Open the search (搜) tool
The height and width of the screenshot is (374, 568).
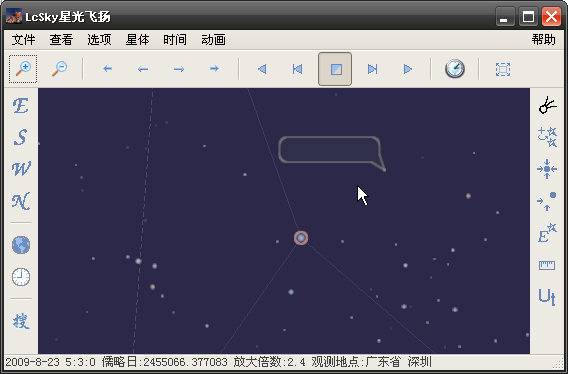[x=21, y=321]
